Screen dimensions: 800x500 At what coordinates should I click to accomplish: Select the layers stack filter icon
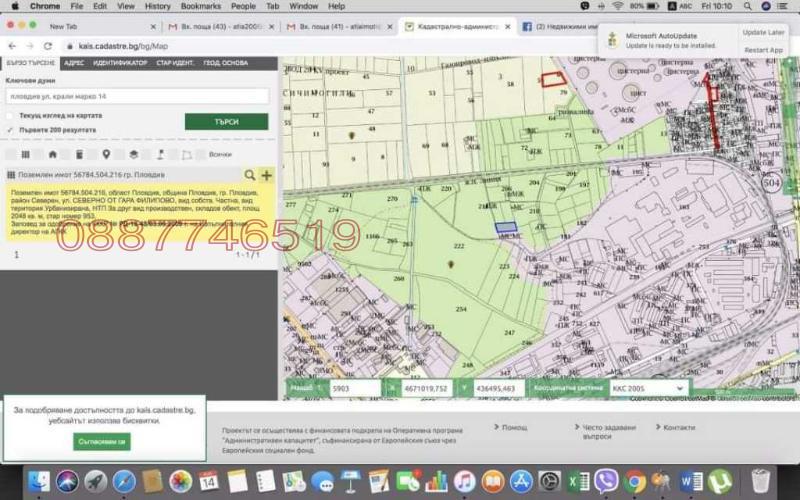point(133,155)
